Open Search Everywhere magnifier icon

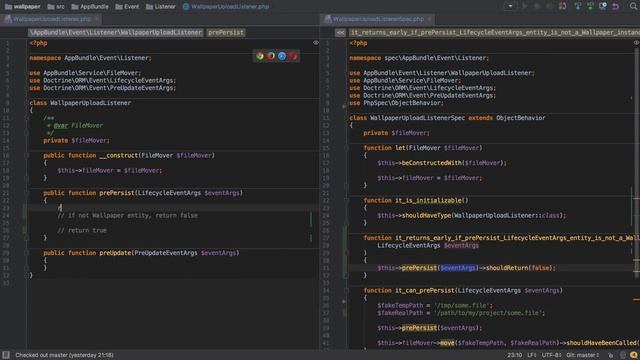click(x=633, y=6)
